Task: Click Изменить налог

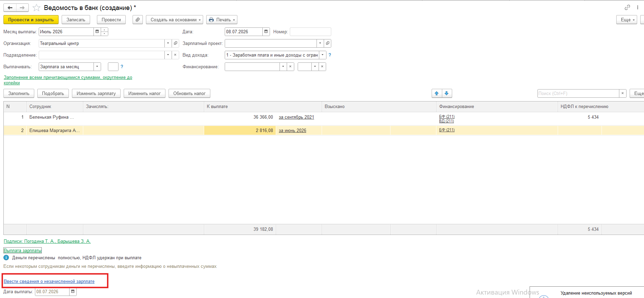Action: (145, 93)
